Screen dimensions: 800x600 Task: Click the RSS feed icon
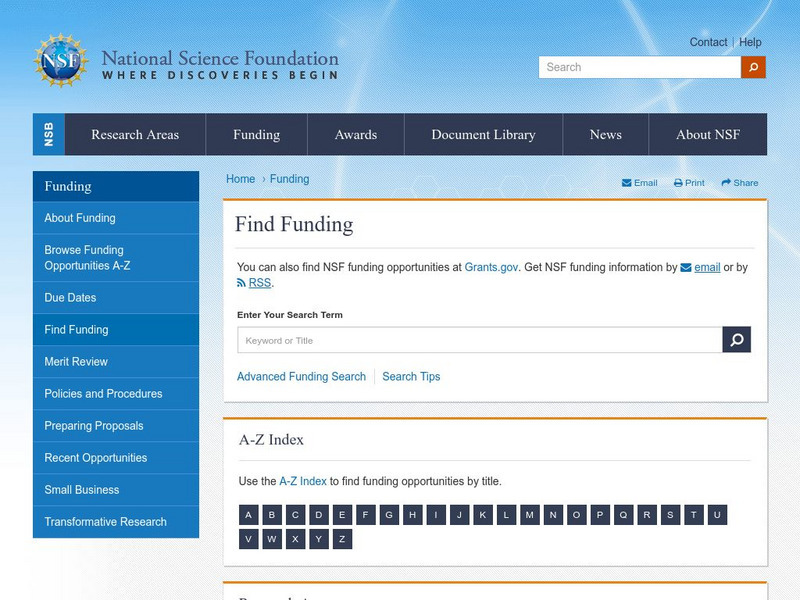pyautogui.click(x=241, y=283)
